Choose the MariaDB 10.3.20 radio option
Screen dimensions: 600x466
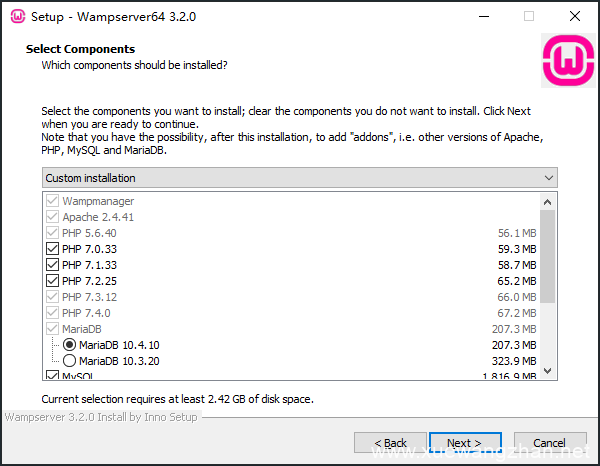[x=69, y=361]
